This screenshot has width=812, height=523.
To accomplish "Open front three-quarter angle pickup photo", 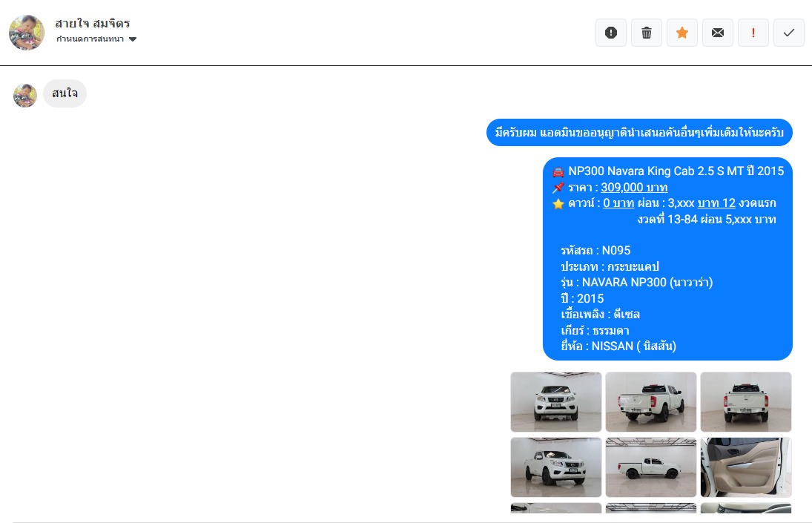I will pos(555,467).
